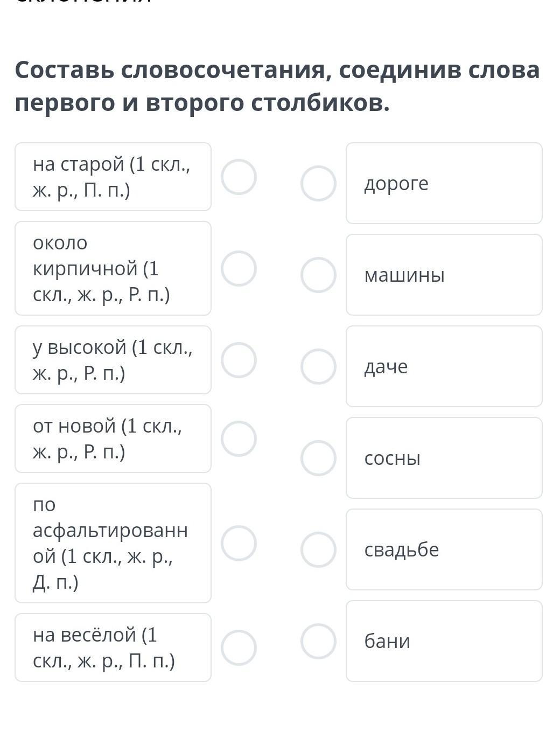This screenshot has height=731, width=560.
Task: Choose the "по асфальтированной" card
Action: pyautogui.click(x=113, y=543)
